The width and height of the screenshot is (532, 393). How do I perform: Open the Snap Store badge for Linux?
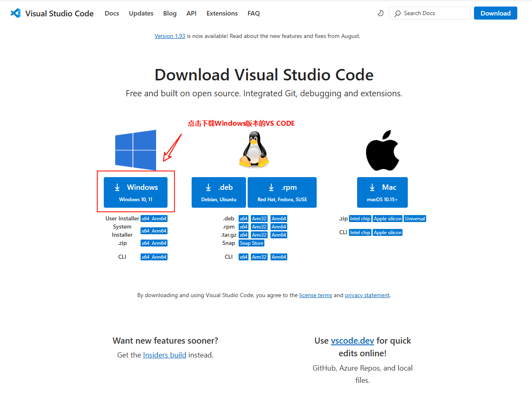[x=251, y=243]
